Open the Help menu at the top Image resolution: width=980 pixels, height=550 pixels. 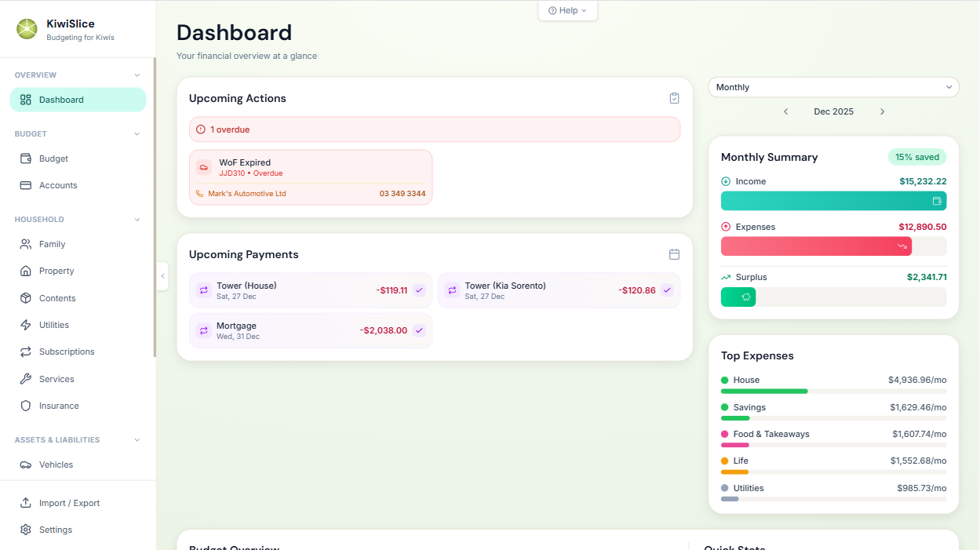click(x=567, y=10)
